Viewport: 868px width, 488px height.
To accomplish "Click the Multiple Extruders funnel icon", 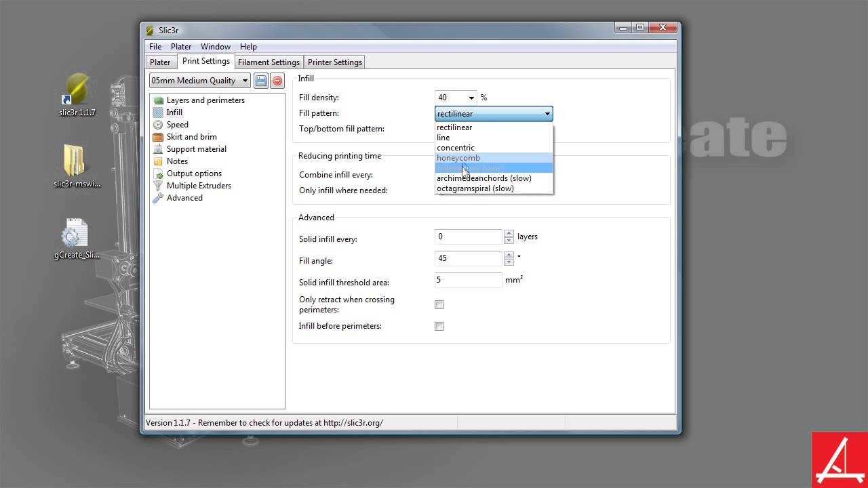I will click(158, 186).
